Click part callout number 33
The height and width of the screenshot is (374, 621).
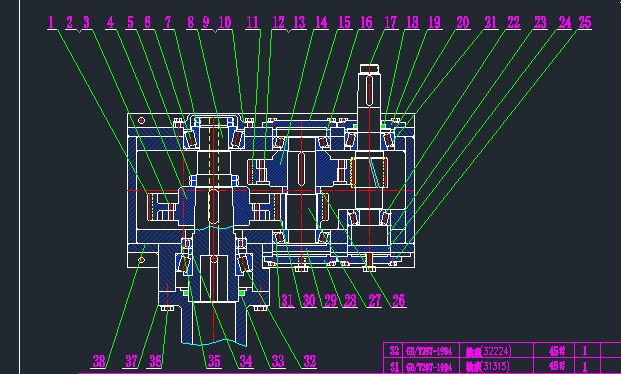tap(278, 361)
